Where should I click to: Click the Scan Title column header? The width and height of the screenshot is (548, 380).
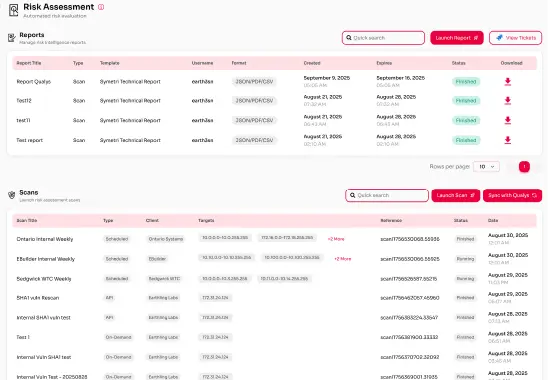[27, 221]
